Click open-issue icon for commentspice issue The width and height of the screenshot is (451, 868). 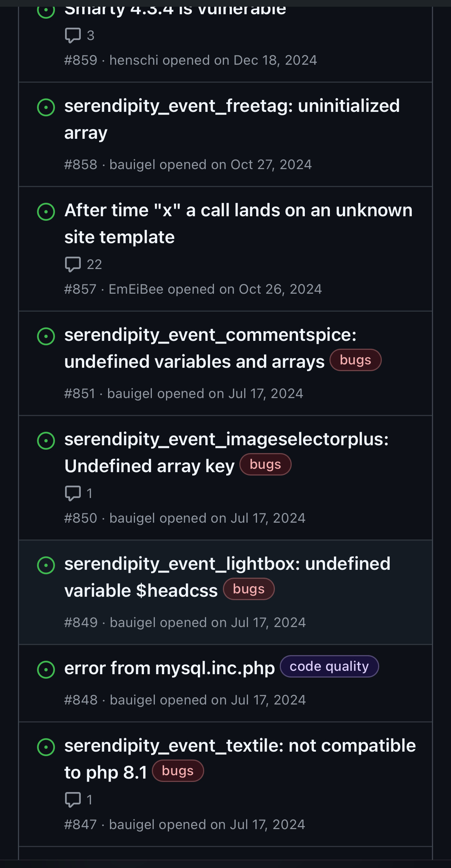coord(46,336)
